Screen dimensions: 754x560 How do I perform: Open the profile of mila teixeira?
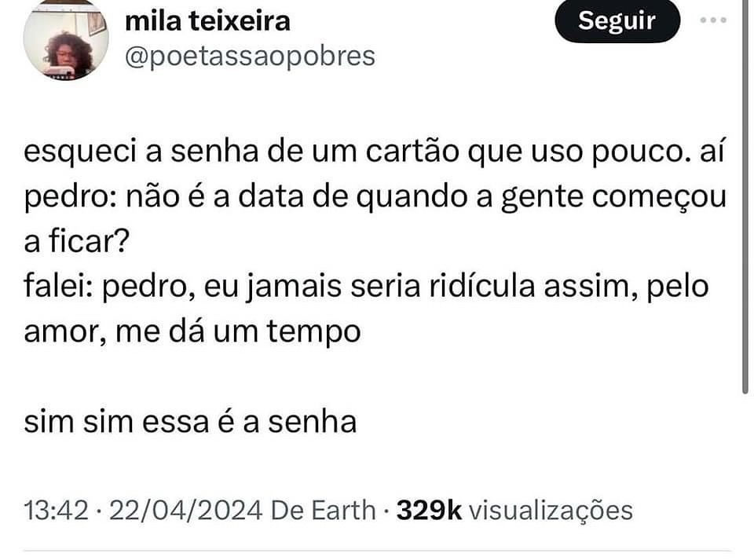click(x=208, y=21)
